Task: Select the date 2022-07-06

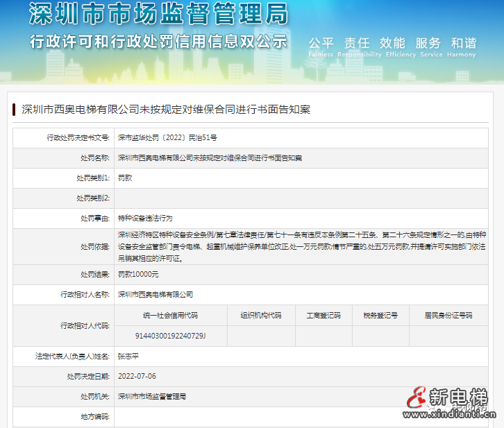Action: click(137, 376)
